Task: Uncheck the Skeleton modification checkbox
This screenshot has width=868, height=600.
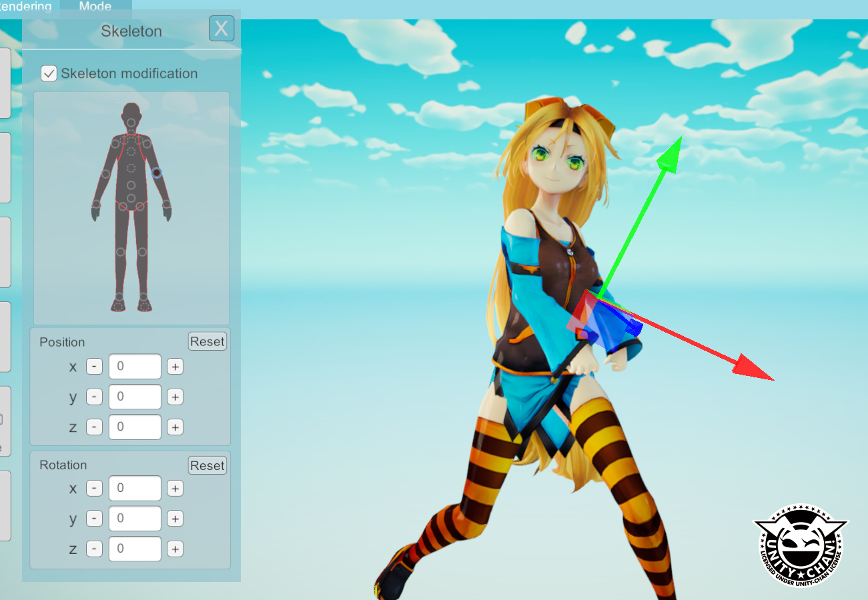Action: (49, 73)
